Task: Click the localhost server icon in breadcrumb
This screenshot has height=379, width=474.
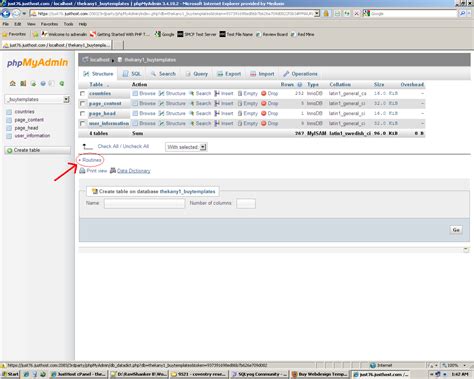Action: coord(86,60)
